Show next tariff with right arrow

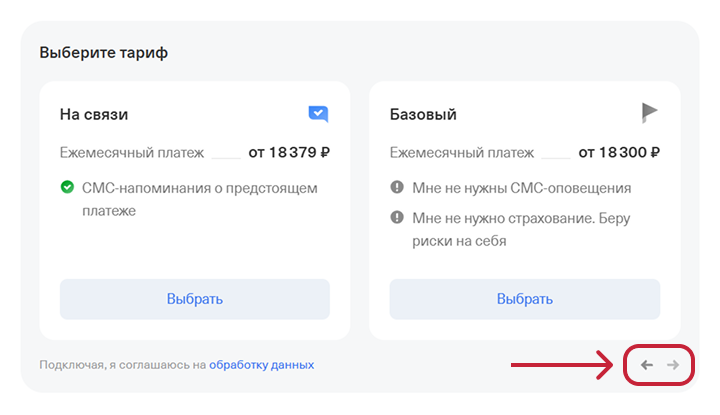[x=673, y=365]
